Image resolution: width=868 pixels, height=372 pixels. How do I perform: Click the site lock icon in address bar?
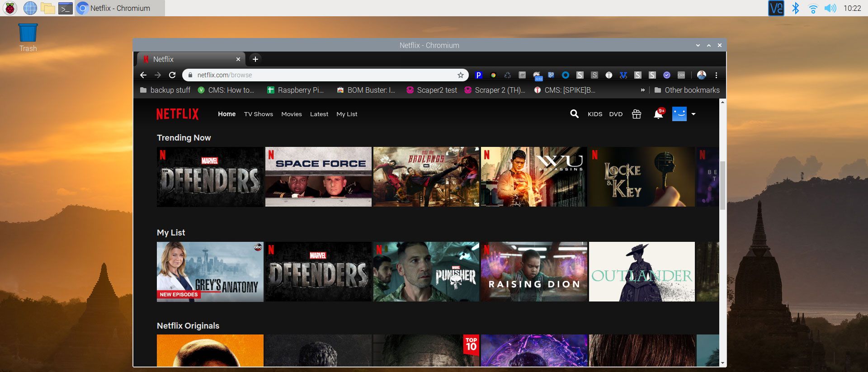pos(190,75)
